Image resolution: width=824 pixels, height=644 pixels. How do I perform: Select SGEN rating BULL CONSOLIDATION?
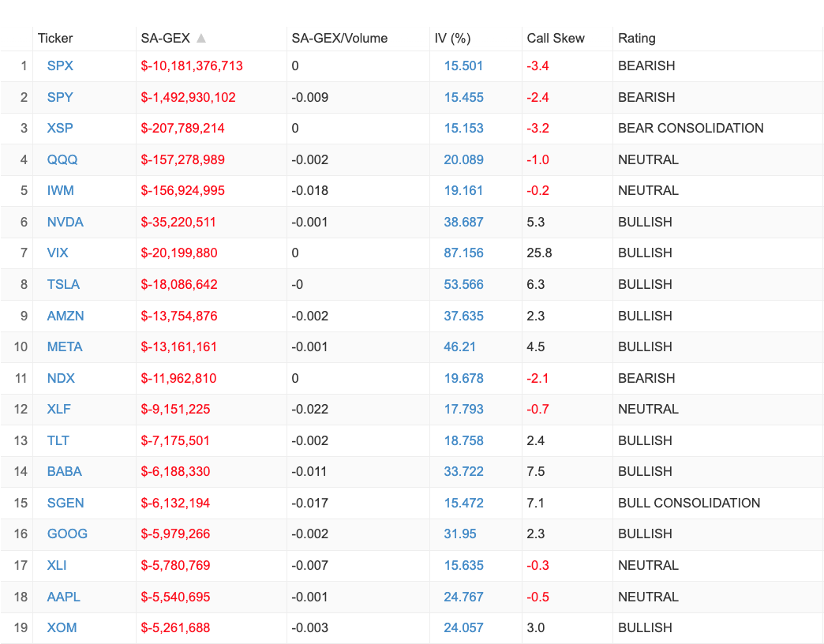689,504
